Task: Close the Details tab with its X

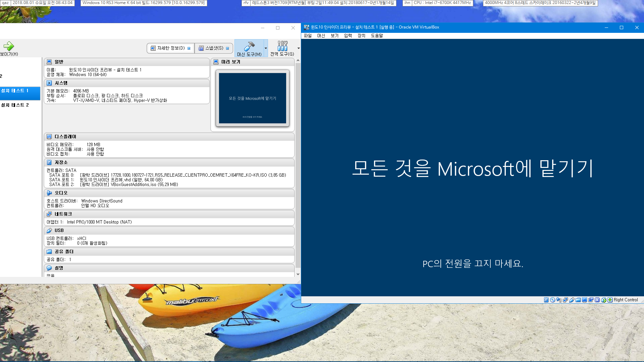Action: pyautogui.click(x=189, y=48)
